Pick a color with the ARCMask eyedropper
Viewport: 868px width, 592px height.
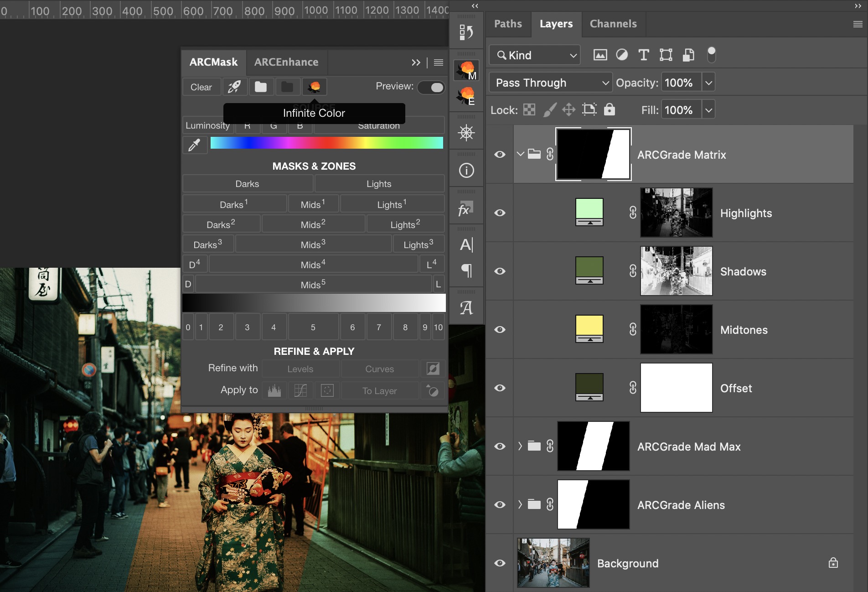195,145
